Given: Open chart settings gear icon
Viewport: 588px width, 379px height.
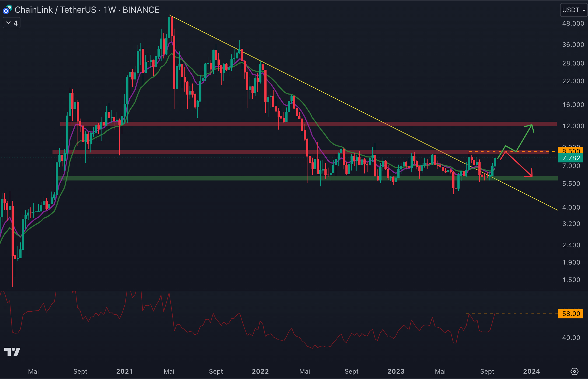Looking at the screenshot, I should 574,371.
